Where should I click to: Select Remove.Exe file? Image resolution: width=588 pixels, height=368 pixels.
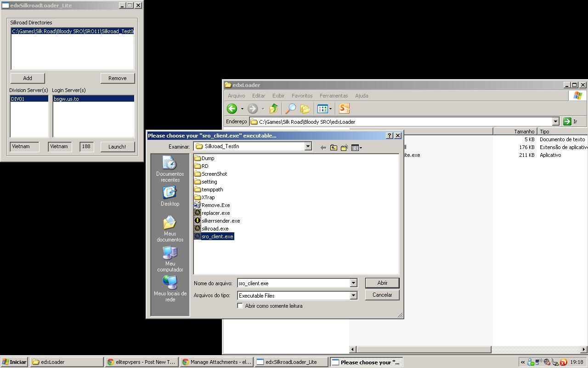(212, 205)
